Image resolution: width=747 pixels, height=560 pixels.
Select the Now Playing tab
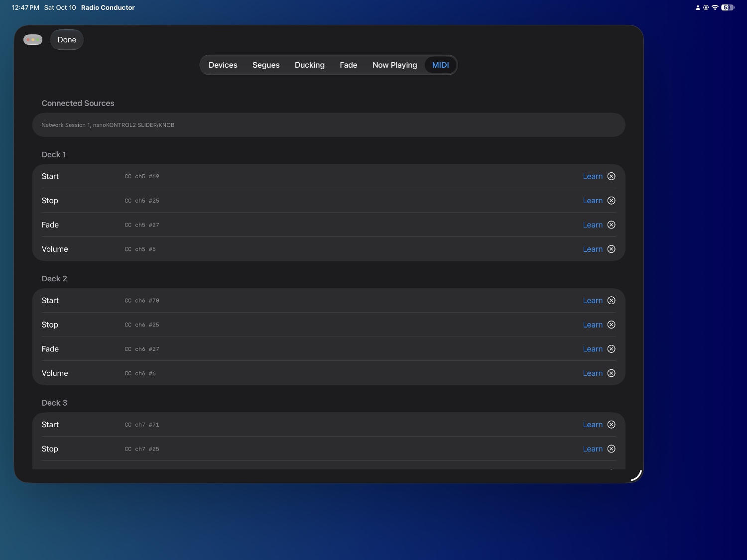(395, 65)
